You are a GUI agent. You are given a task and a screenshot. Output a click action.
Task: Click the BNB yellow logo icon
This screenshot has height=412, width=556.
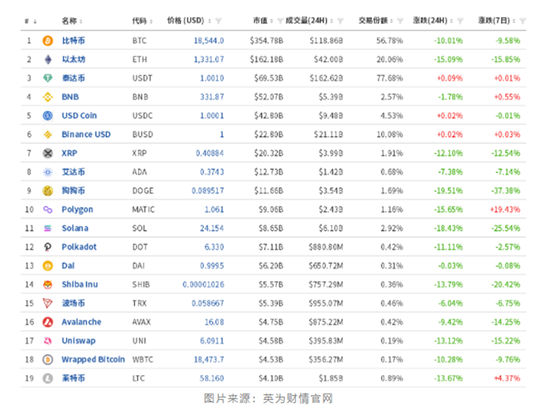[x=48, y=97]
